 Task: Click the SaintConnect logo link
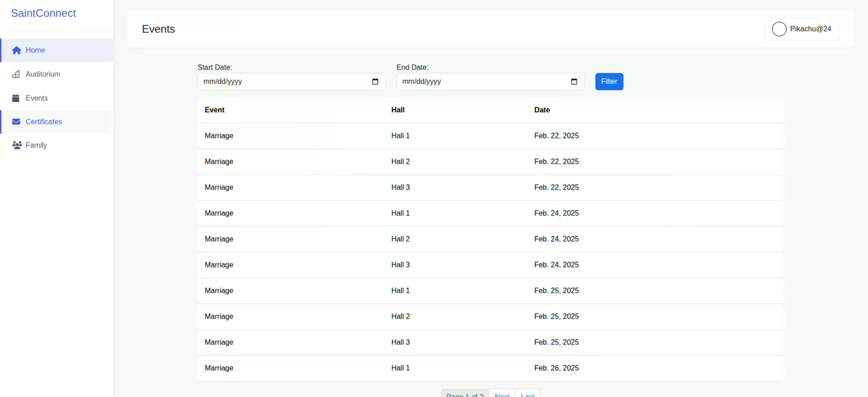click(x=43, y=13)
